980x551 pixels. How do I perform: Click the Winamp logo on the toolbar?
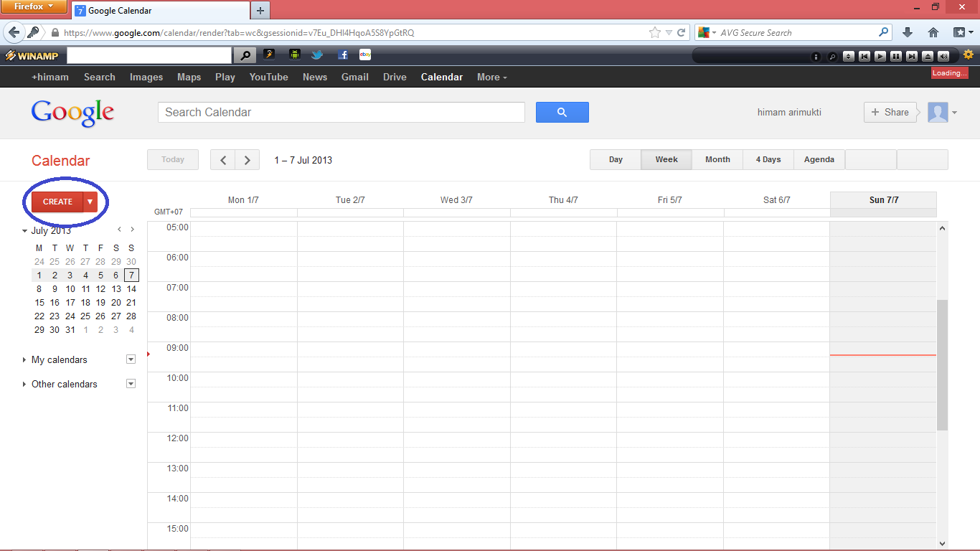(32, 55)
